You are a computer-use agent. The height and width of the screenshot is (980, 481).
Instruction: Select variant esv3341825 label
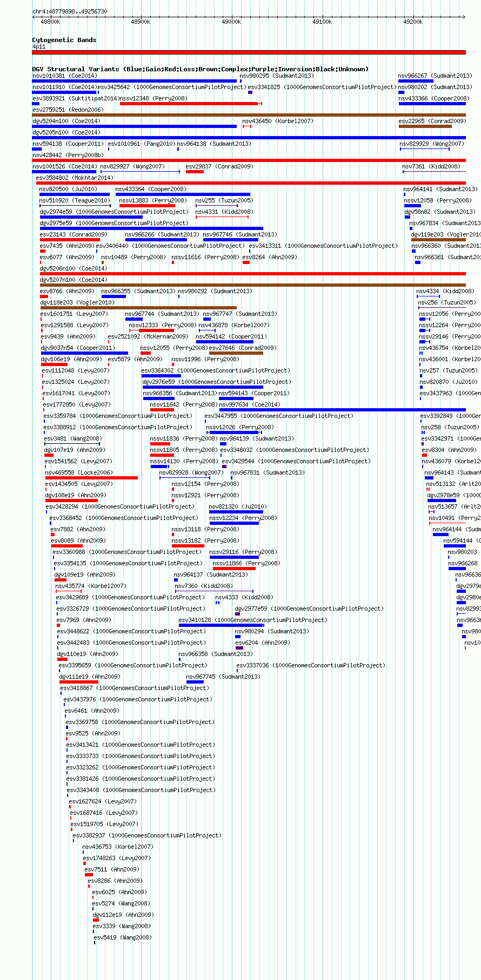(323, 87)
